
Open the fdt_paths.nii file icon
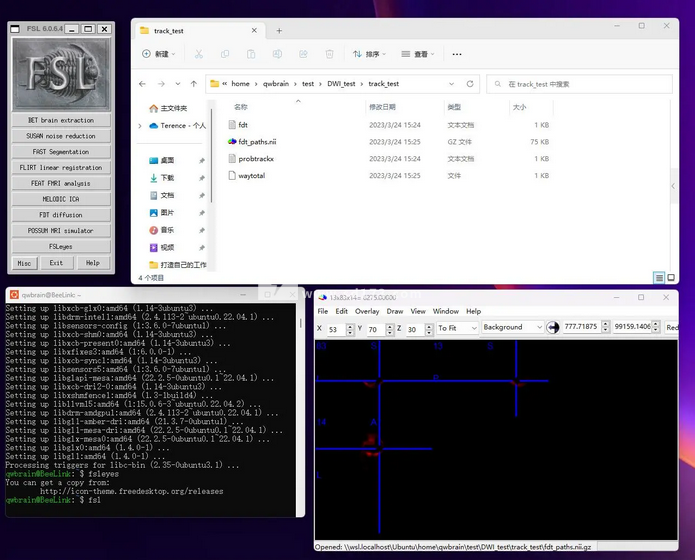pyautogui.click(x=232, y=142)
